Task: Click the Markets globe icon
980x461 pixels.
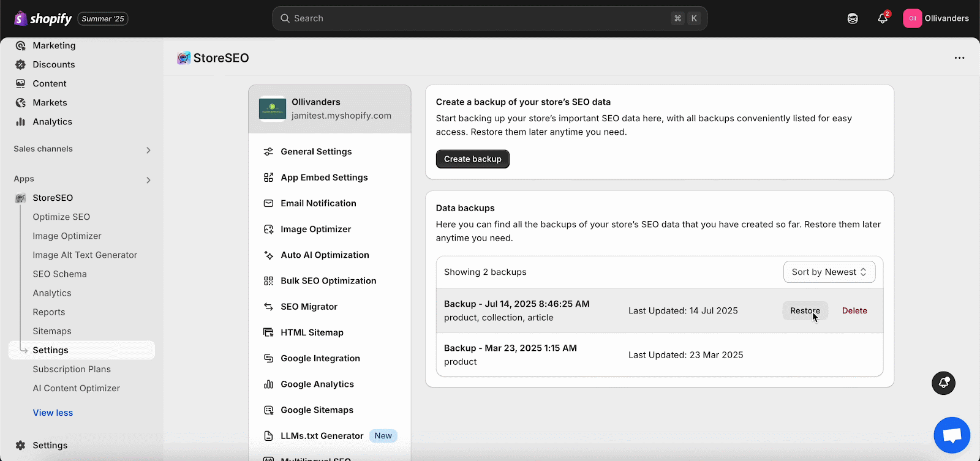Action: (x=21, y=102)
